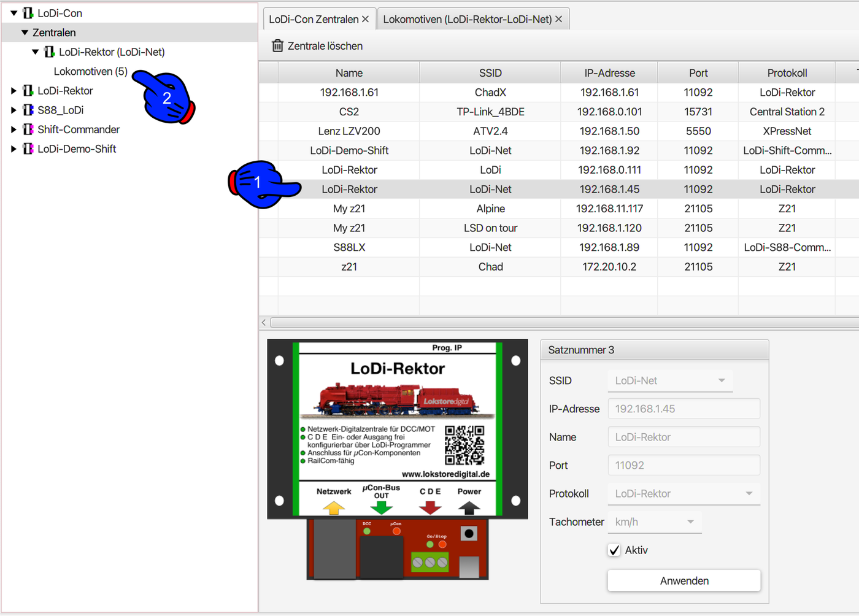
Task: Click the LoDi-Rektor device image
Action: coord(398,460)
